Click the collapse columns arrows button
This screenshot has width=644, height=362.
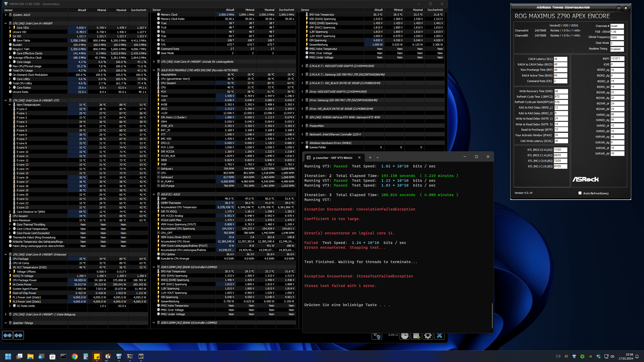tap(18, 335)
